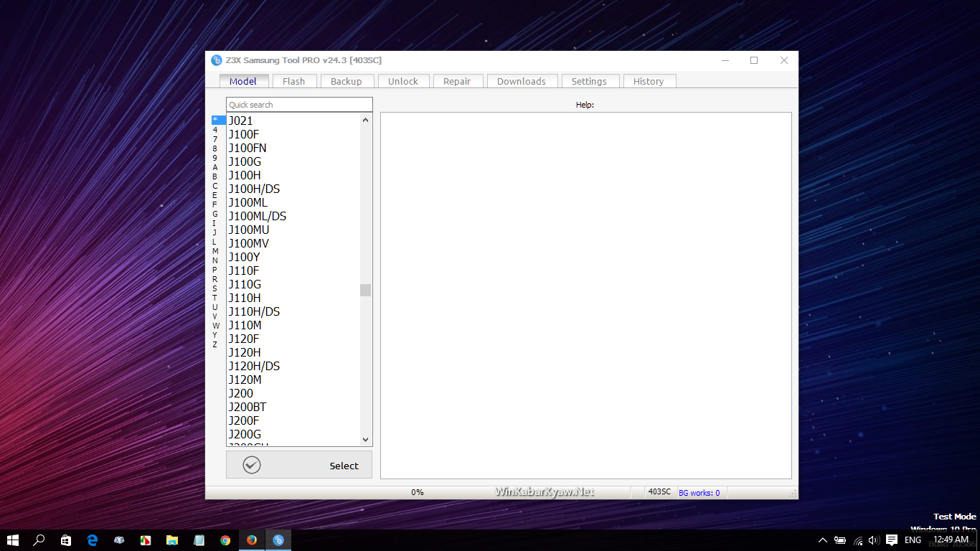Click the Quick search field

299,105
